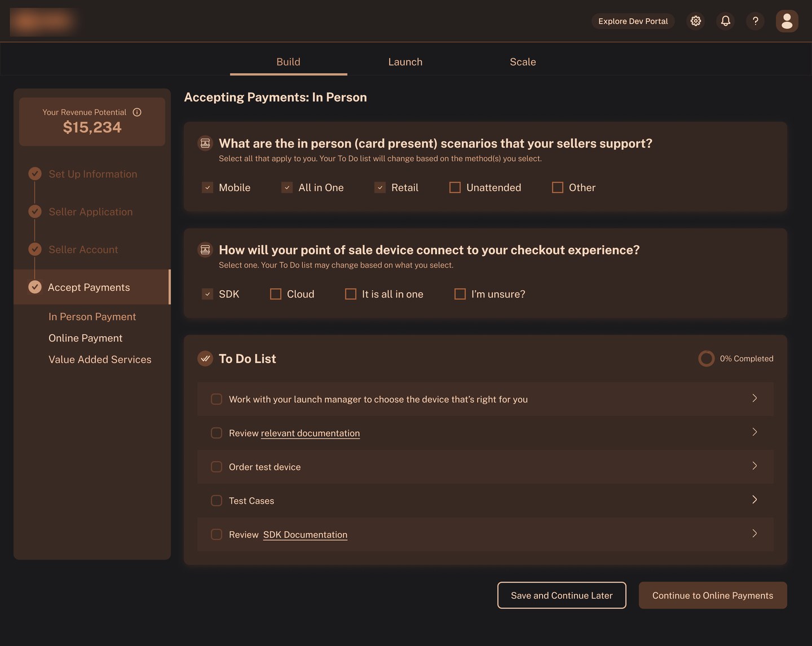
Task: Expand the Review relevant documentation chevron
Action: [x=754, y=432]
